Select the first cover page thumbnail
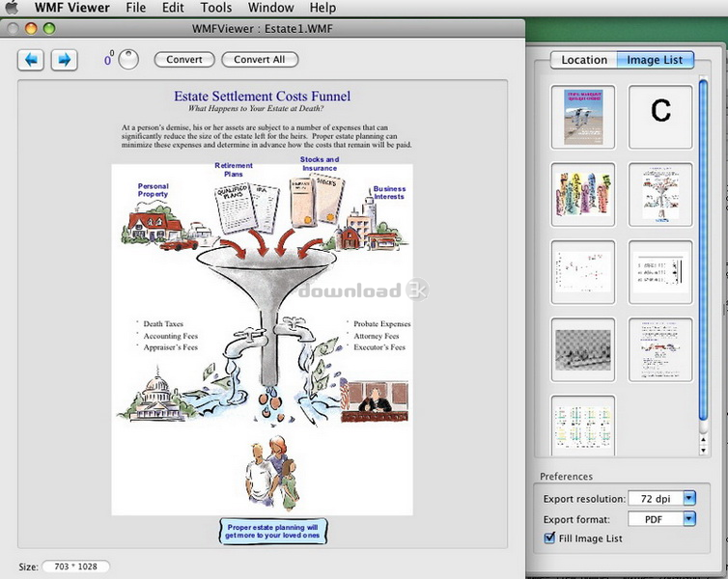 pyautogui.click(x=583, y=116)
